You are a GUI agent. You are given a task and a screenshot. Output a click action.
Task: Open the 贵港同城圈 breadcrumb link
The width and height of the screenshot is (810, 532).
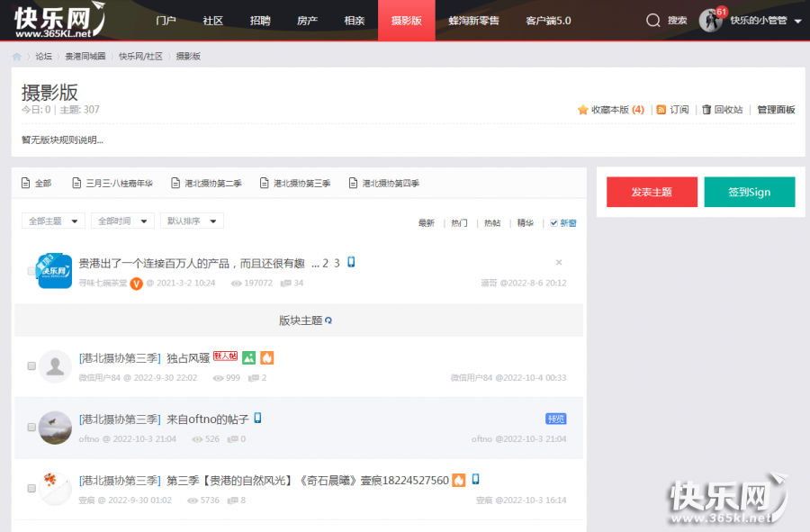85,57
